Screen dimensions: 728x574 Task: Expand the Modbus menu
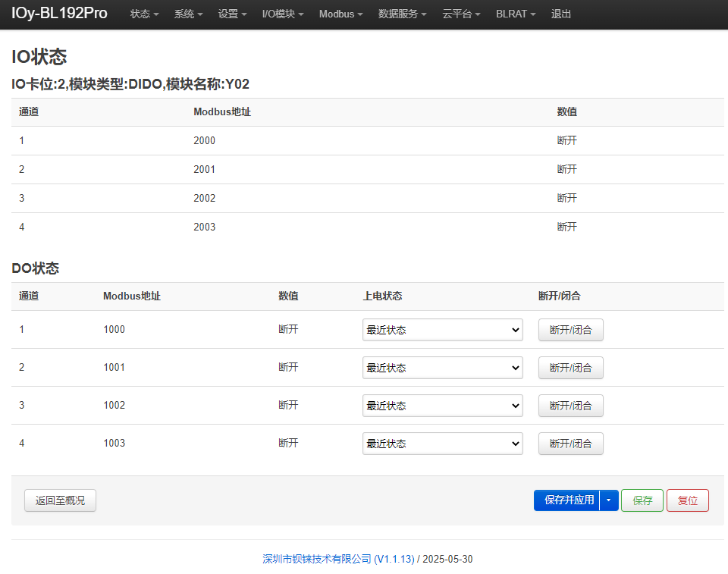[x=340, y=14]
